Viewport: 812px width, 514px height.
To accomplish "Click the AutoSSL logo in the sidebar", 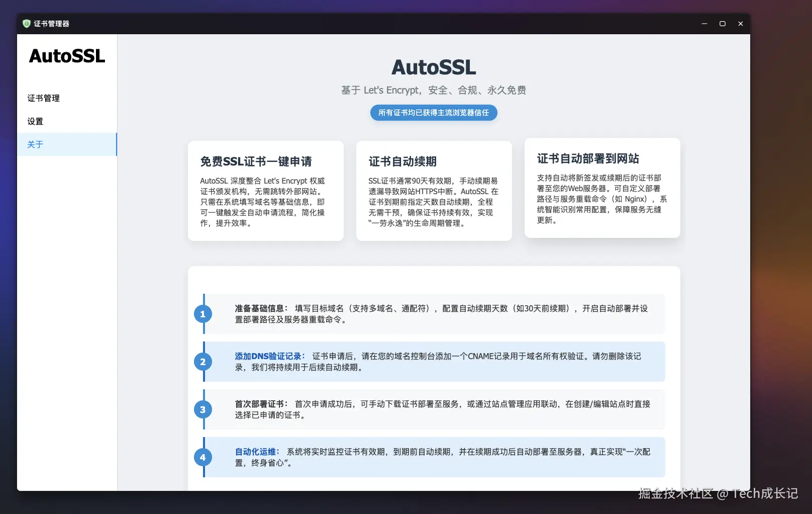I will [66, 56].
